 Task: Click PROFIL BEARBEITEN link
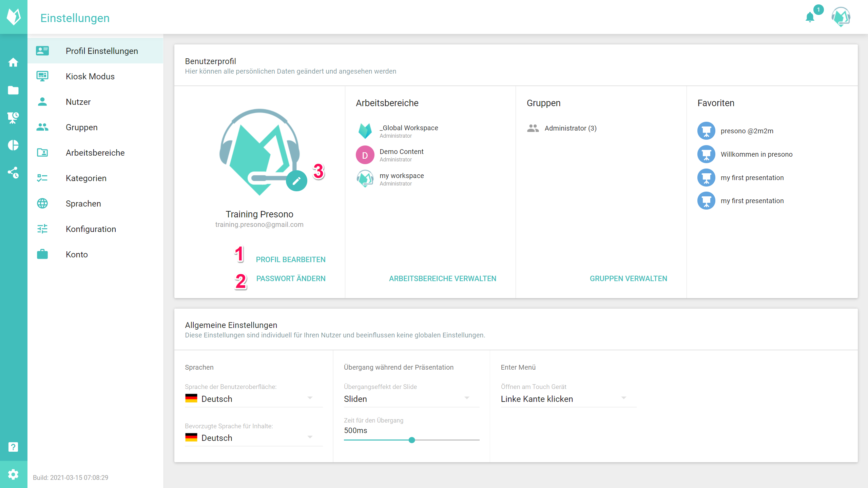click(290, 259)
